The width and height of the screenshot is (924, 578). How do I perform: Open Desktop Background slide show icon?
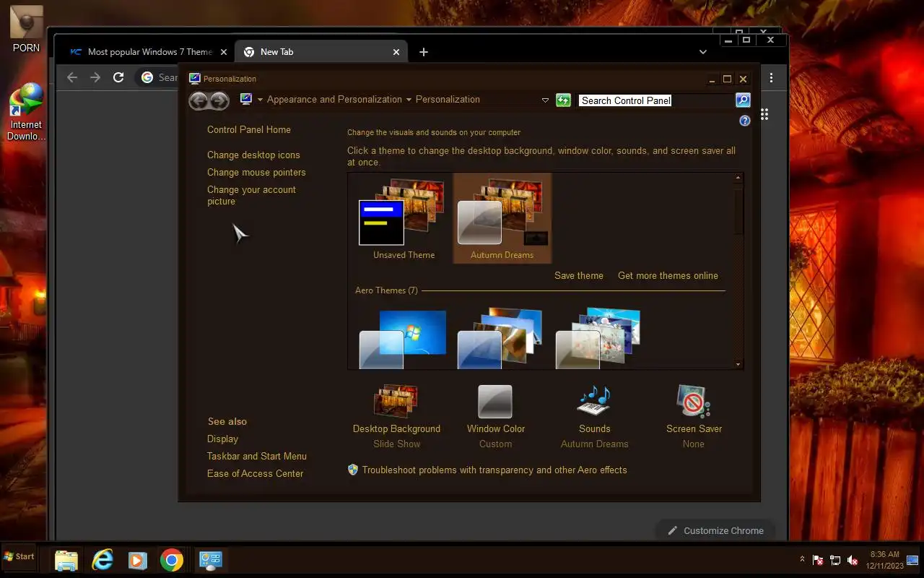pos(396,402)
